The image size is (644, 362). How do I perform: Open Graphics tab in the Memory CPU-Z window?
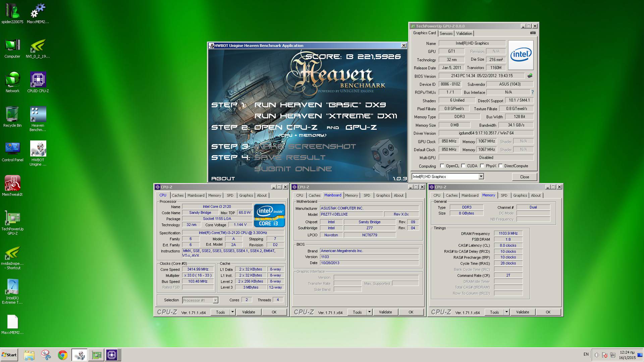[520, 195]
